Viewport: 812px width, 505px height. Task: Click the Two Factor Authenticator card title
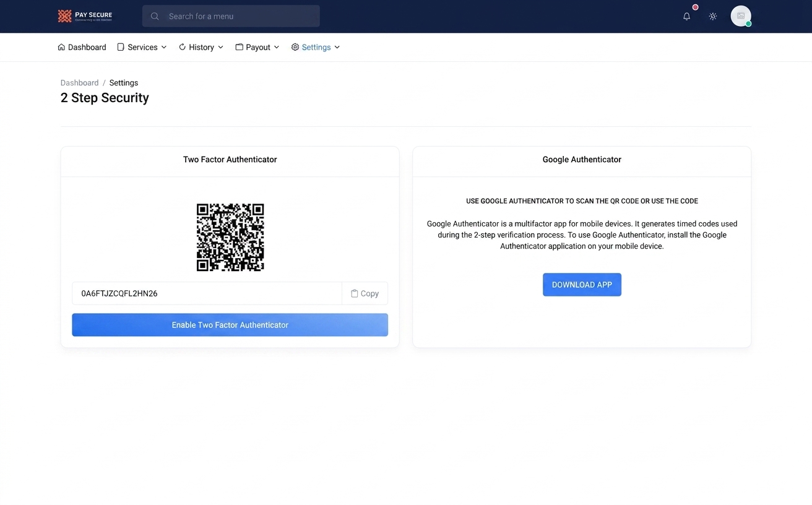click(x=230, y=160)
